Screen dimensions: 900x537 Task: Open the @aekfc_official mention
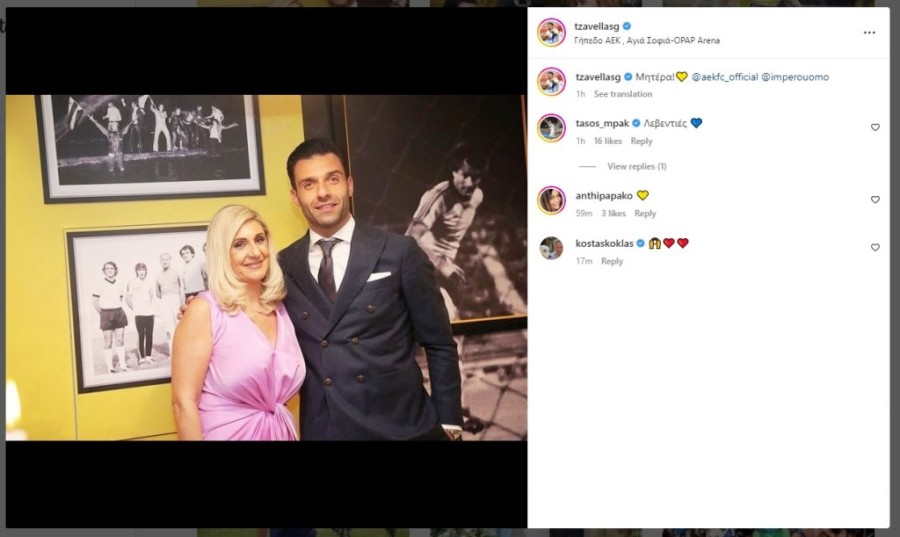pyautogui.click(x=724, y=77)
